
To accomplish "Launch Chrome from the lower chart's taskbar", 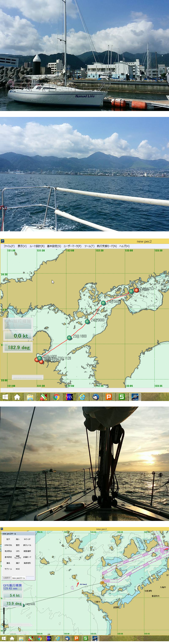I will pyautogui.click(x=40, y=638).
